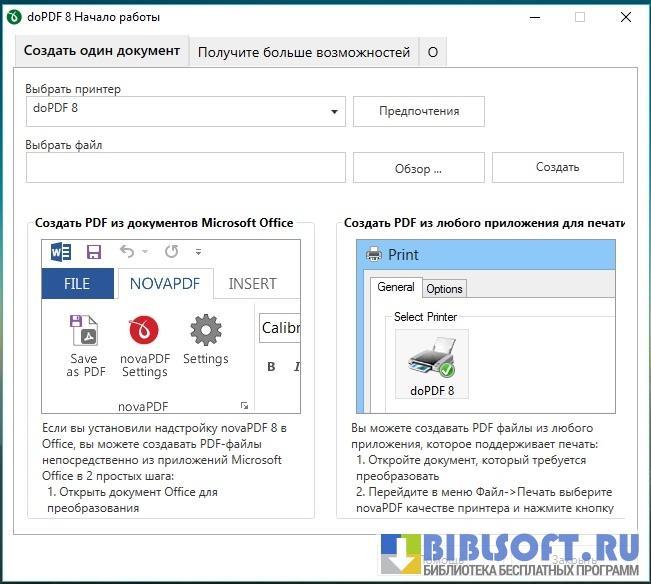
Task: Click the doPDF logo in title bar
Action: [x=14, y=17]
